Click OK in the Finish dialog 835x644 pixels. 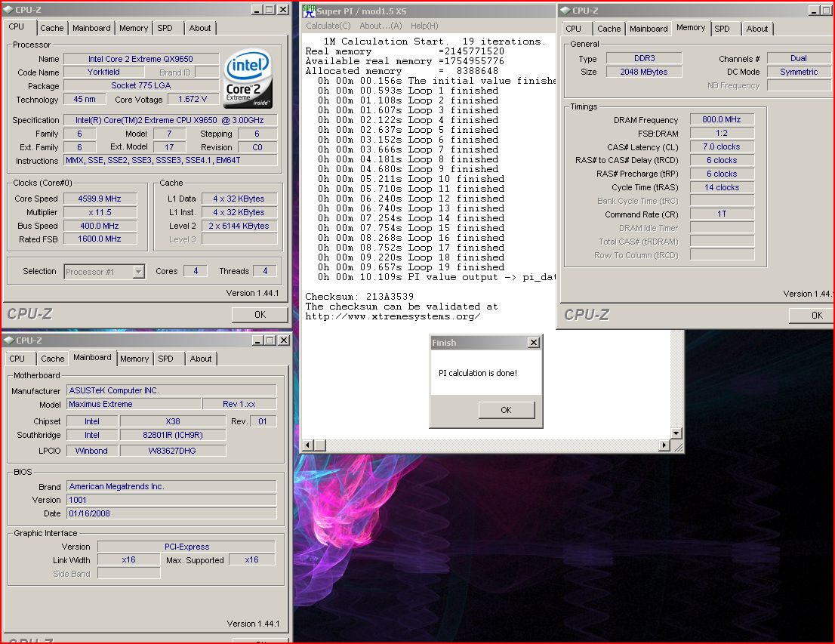tap(507, 410)
